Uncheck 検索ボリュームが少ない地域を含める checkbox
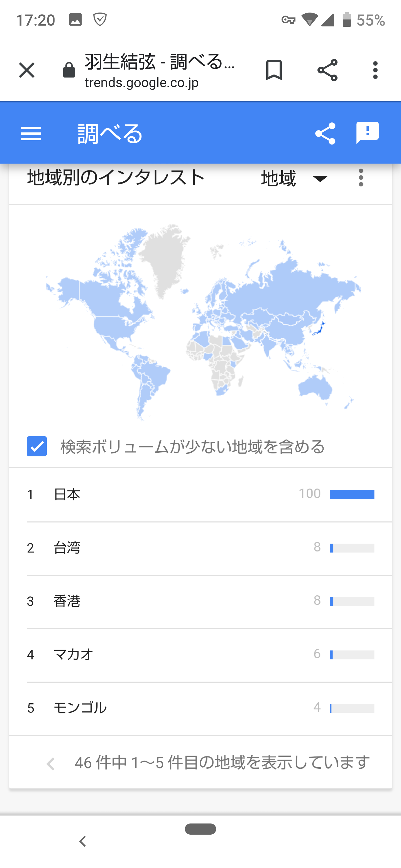The image size is (401, 868). (37, 446)
